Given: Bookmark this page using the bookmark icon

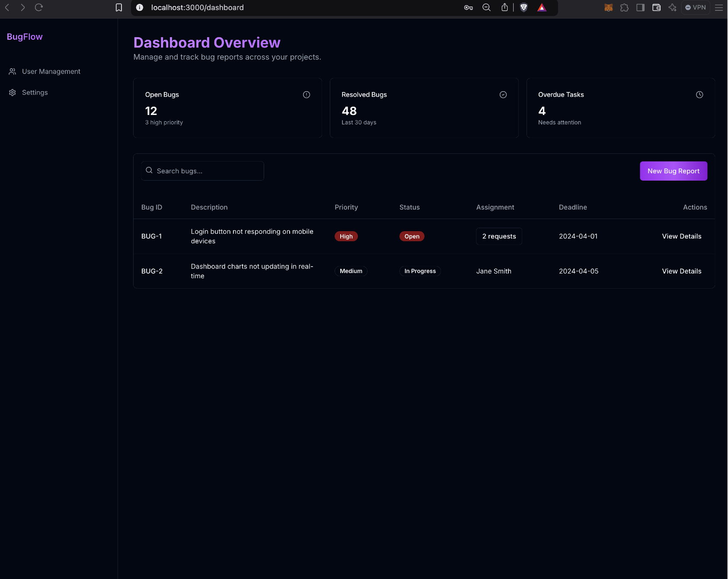Looking at the screenshot, I should tap(119, 7).
